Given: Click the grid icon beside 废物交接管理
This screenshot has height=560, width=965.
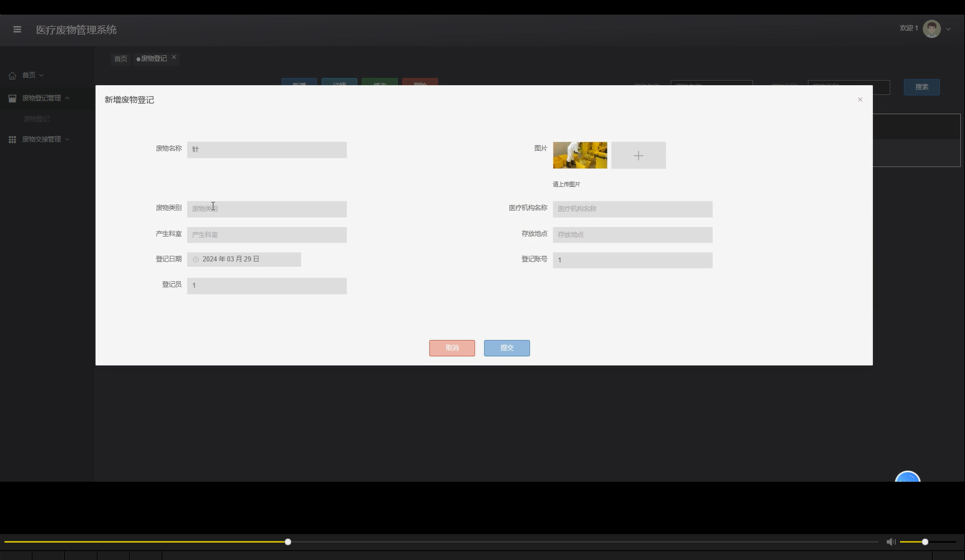Looking at the screenshot, I should [12, 139].
